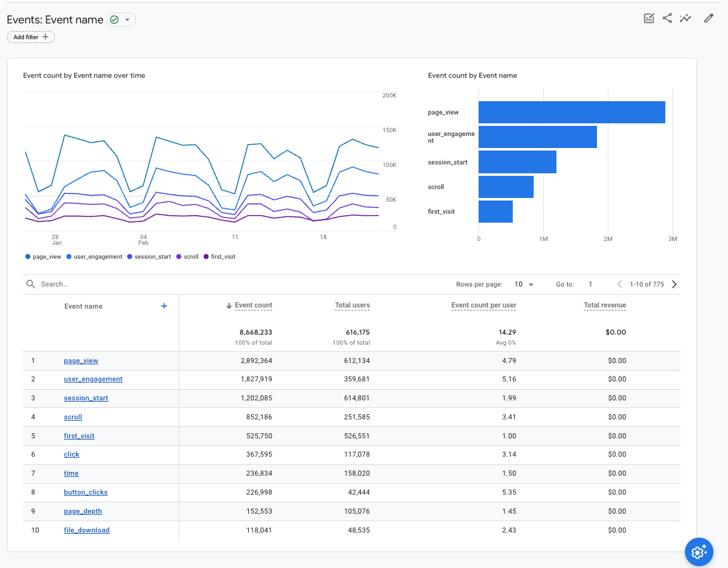The image size is (728, 568).
Task: Open the report customization icon
Action: (649, 18)
